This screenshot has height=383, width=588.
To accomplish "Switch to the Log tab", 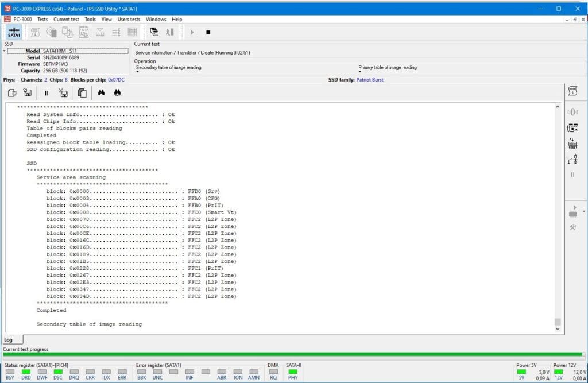I will pos(9,340).
